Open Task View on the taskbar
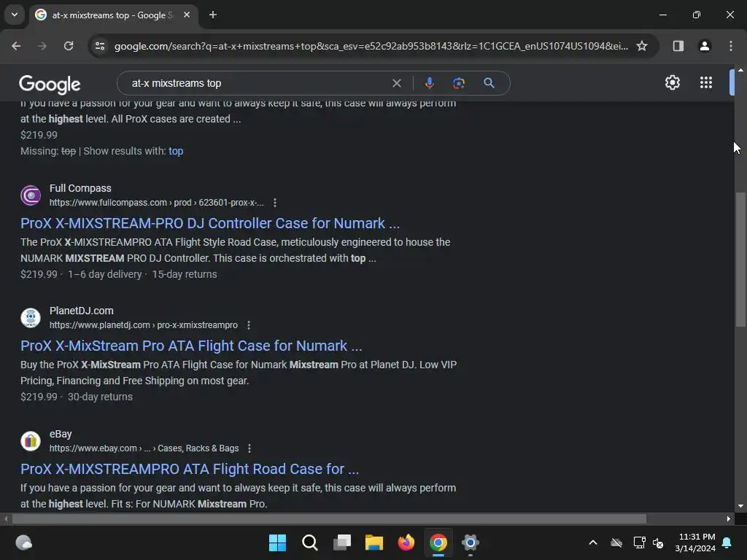 [x=342, y=542]
